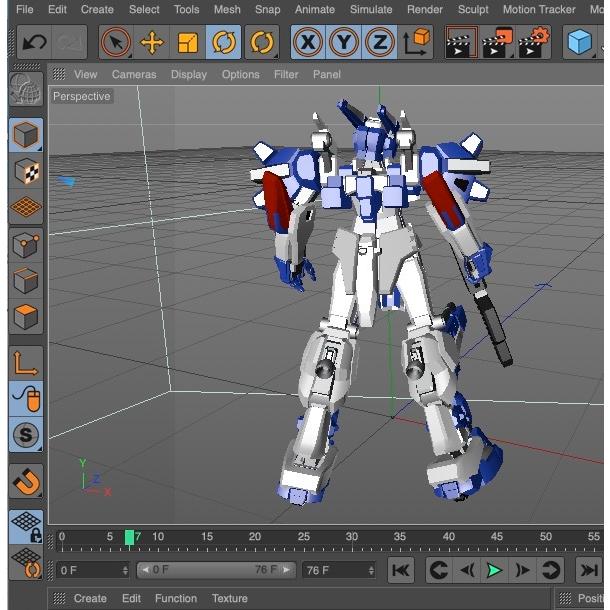This screenshot has height=610, width=610.
Task: Click the Planar Workplane icon
Action: (26, 563)
